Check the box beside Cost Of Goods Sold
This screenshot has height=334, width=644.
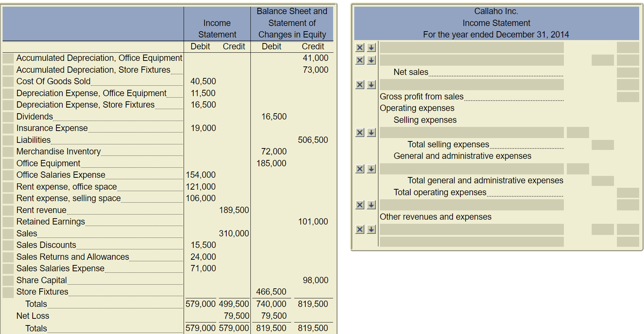[8, 81]
